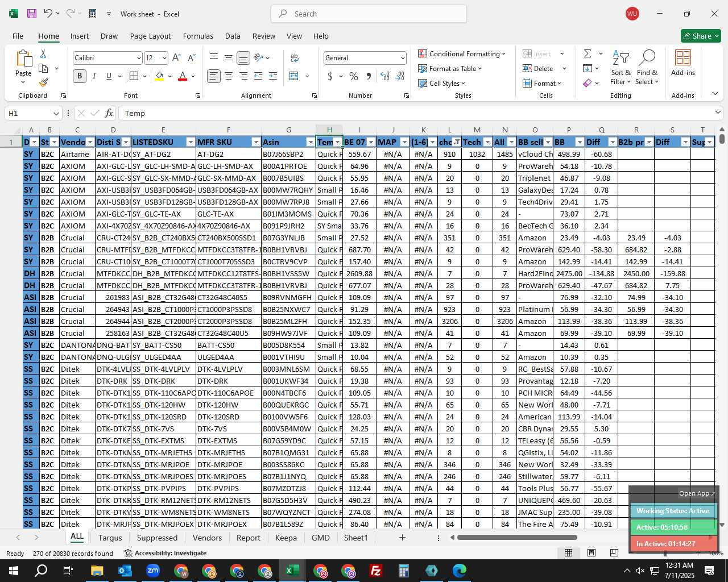Click the Copy icon in Clipboard group

click(x=43, y=68)
